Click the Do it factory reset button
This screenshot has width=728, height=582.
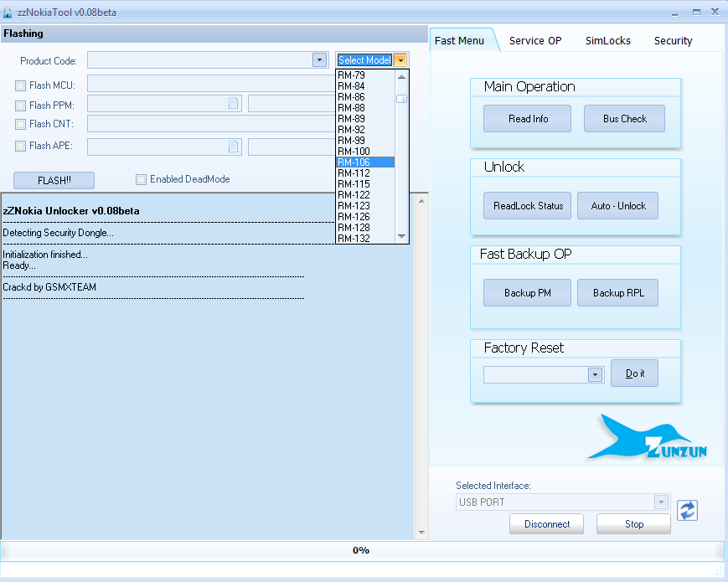635,373
